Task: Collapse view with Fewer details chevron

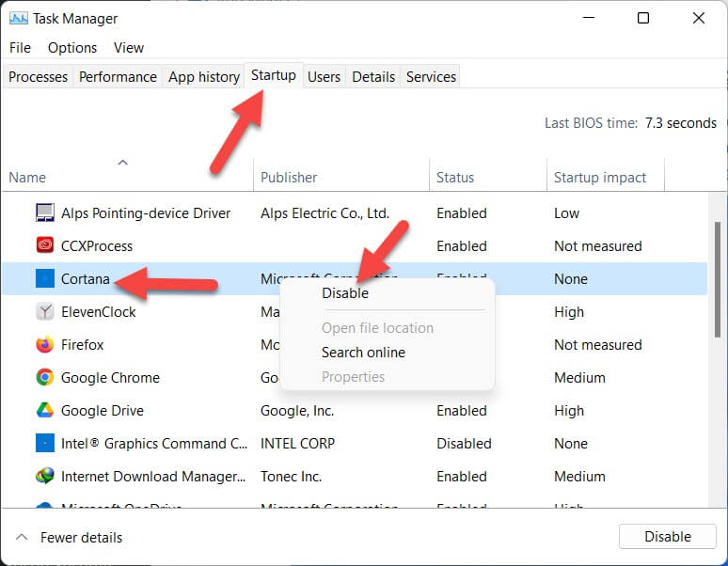Action: (x=22, y=538)
